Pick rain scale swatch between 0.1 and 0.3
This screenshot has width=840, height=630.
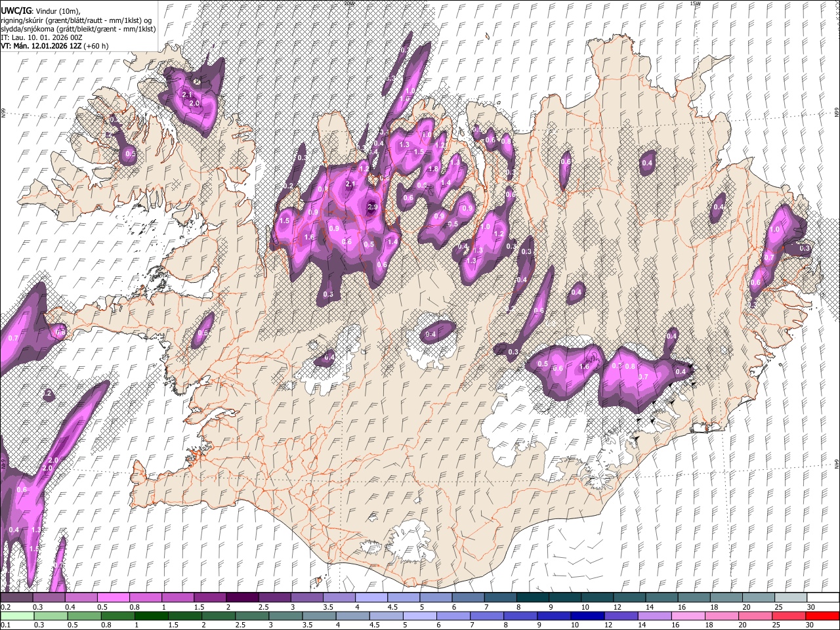click(17, 616)
